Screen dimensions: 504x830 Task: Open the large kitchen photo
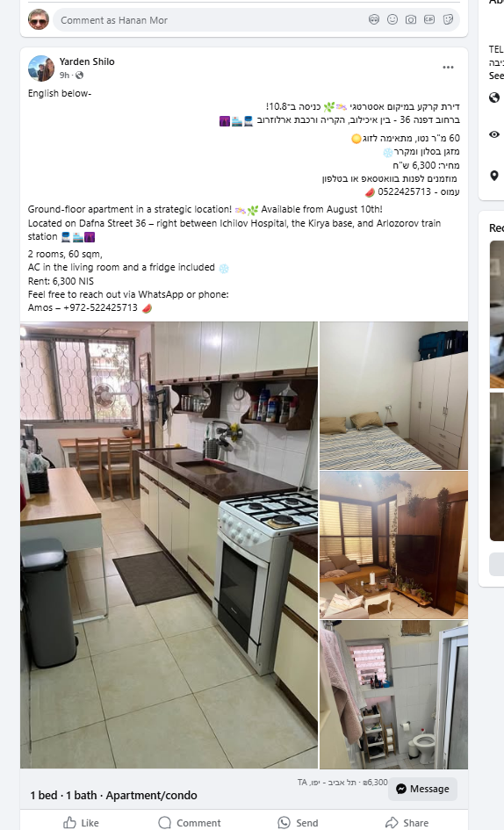(169, 545)
